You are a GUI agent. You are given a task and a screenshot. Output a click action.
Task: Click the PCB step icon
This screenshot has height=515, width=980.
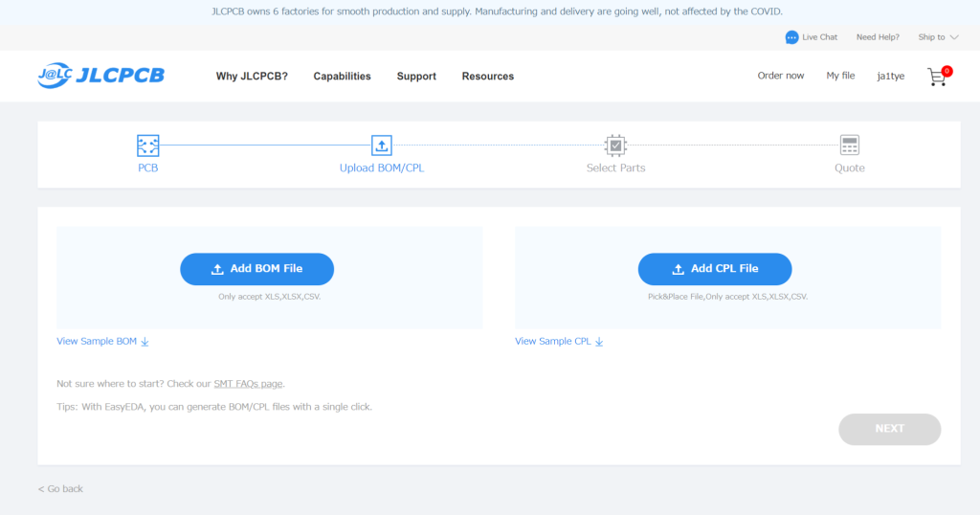(x=147, y=146)
